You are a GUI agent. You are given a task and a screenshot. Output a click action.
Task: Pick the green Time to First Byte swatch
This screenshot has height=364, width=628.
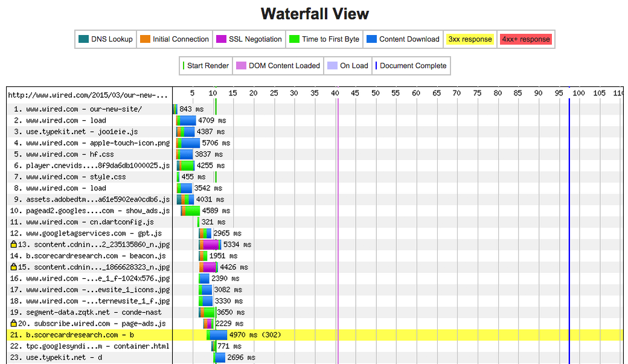point(295,39)
